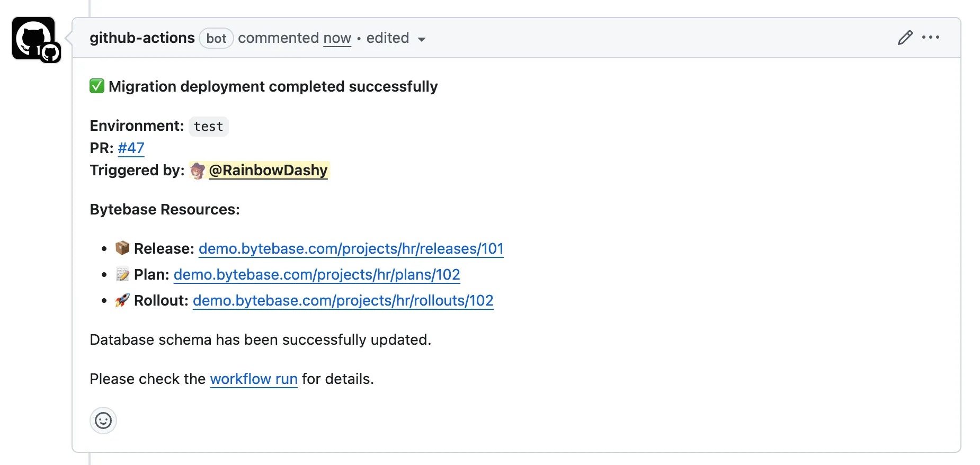Open the comment options dropdown arrow
Image resolution: width=980 pixels, height=465 pixels.
[422, 39]
